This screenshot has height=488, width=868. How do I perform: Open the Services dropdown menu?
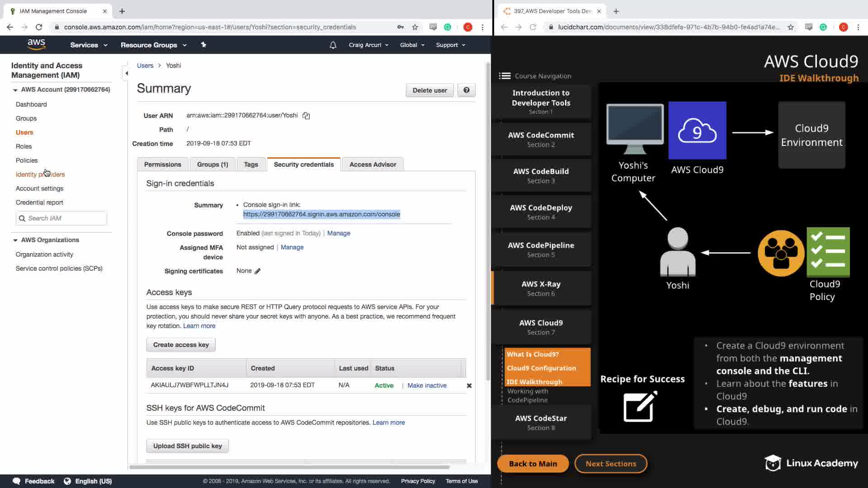click(89, 45)
